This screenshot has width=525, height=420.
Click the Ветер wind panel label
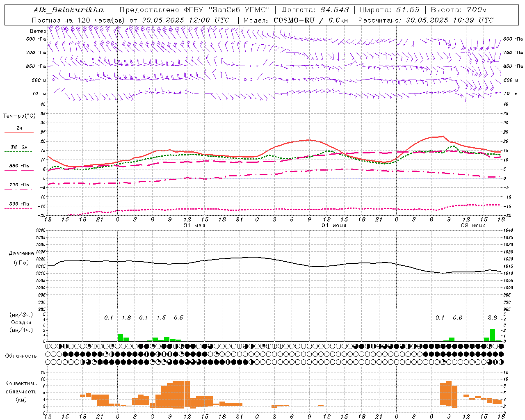(38, 31)
